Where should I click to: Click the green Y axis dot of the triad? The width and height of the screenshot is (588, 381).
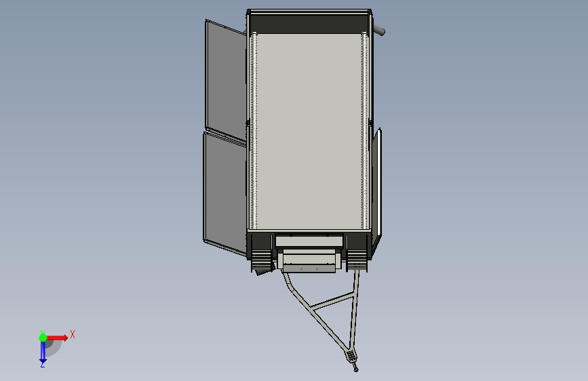click(x=43, y=338)
